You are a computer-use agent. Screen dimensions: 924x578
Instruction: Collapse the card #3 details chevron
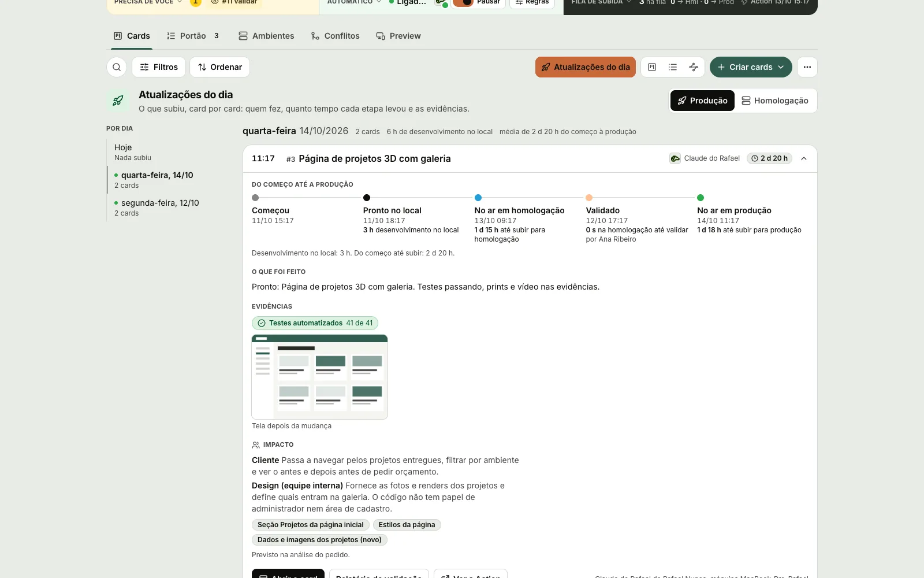click(804, 158)
